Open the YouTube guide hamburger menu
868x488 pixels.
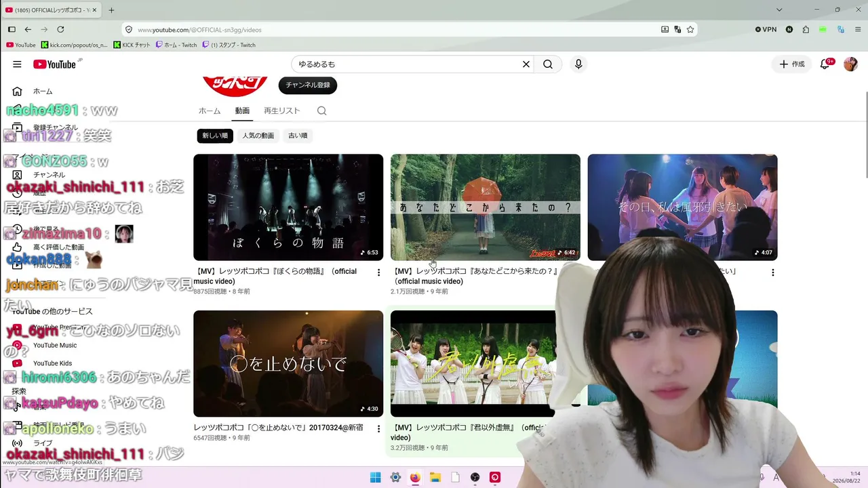pos(17,64)
